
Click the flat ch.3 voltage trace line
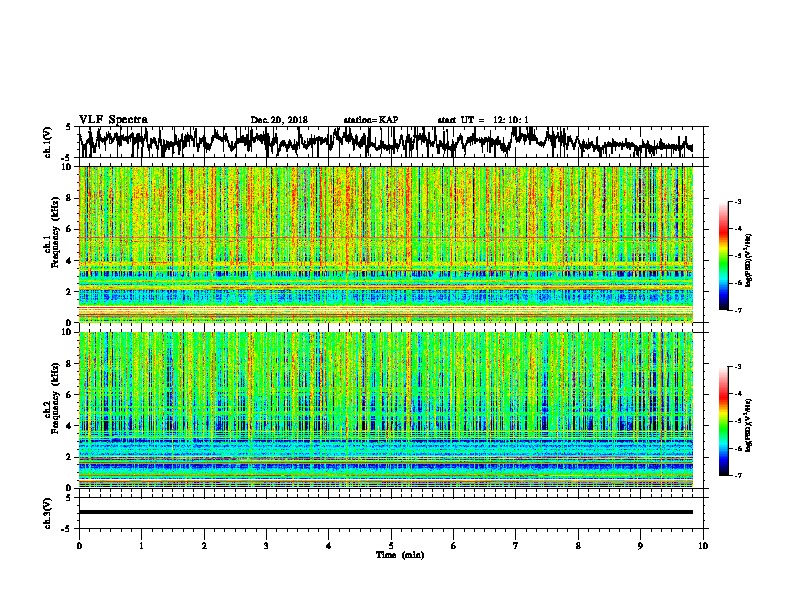coord(386,512)
